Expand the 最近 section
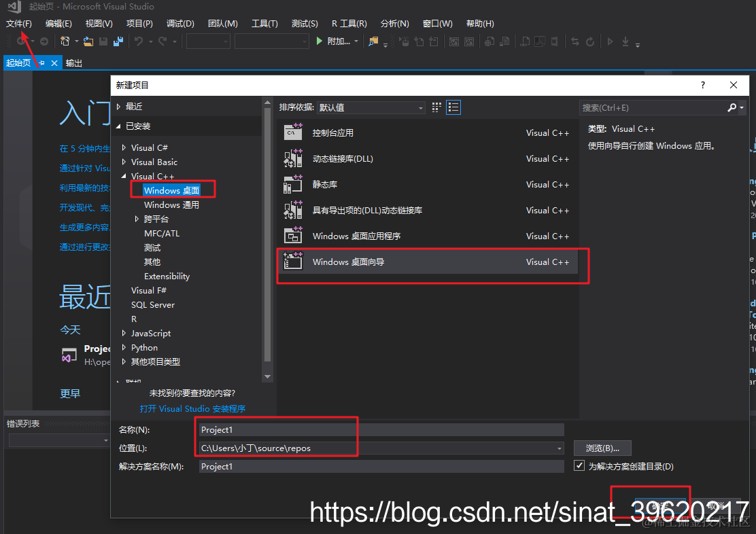 pyautogui.click(x=118, y=107)
